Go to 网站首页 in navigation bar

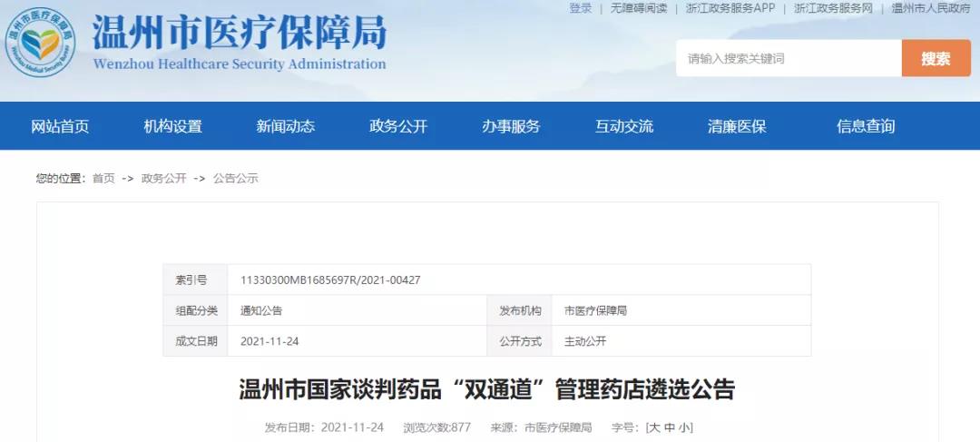(x=60, y=126)
